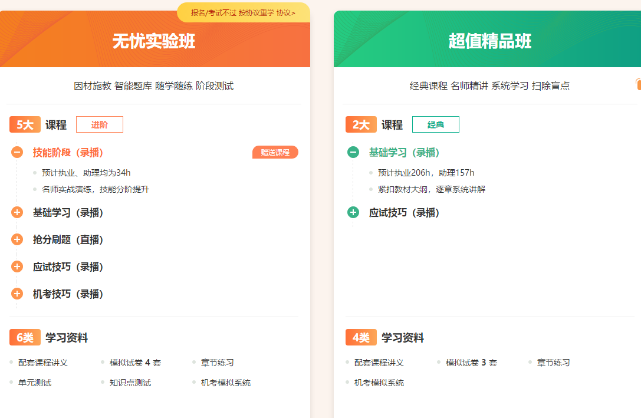Click the 6类 学习资料 badge
The image size is (641, 418).
pyautogui.click(x=24, y=337)
